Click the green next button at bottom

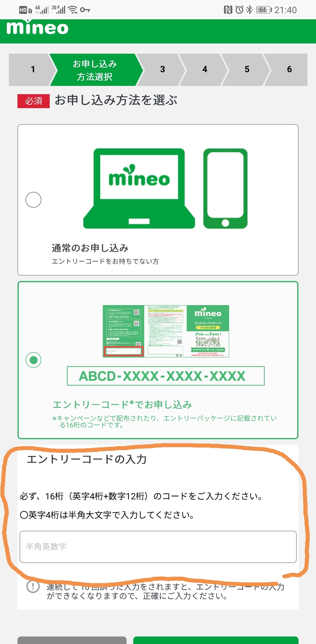coord(216,640)
